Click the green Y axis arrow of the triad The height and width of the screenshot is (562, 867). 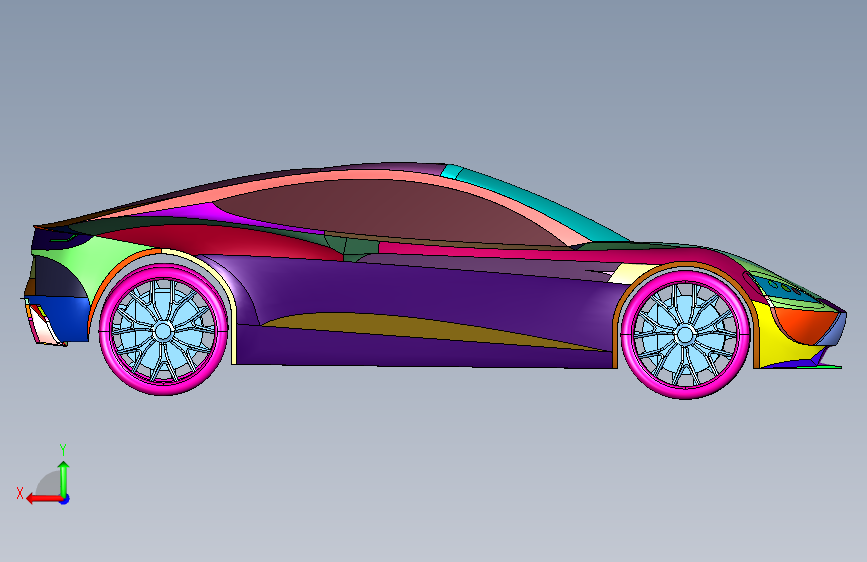[64, 478]
